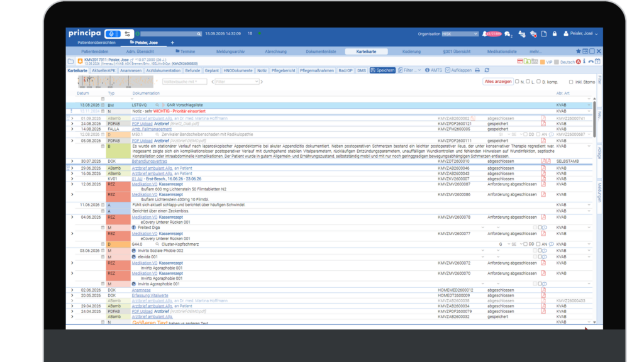Refresh the Karteikarte with reload icon
This screenshot has width=644, height=362.
(487, 70)
